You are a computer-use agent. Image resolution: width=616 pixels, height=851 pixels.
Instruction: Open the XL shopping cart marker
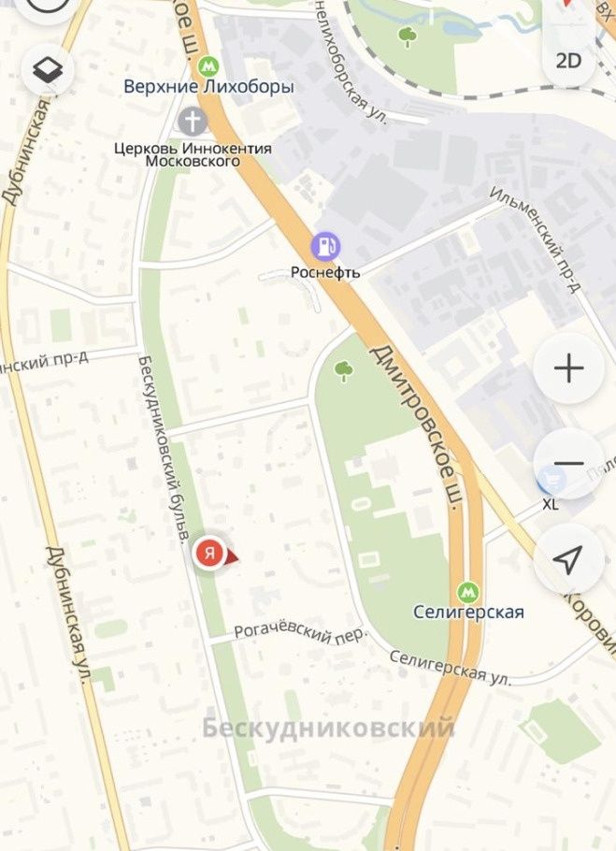click(552, 480)
